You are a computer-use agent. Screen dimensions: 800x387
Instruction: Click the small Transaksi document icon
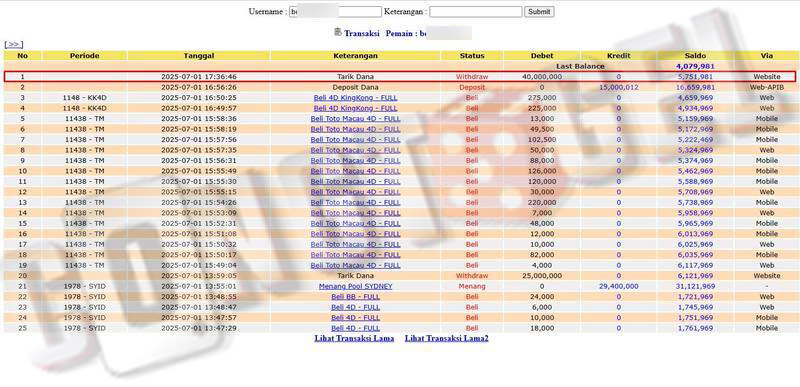338,32
